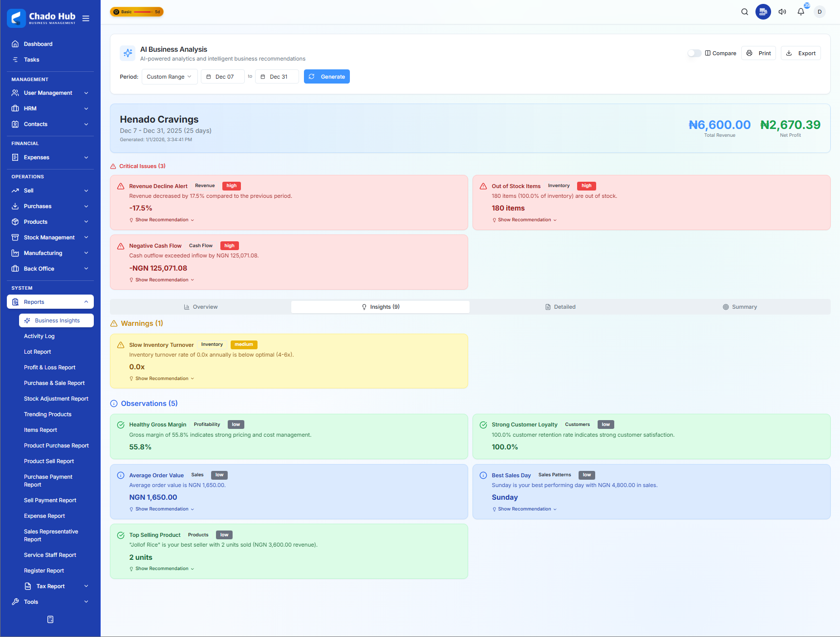Open the search icon in the top bar

[744, 11]
